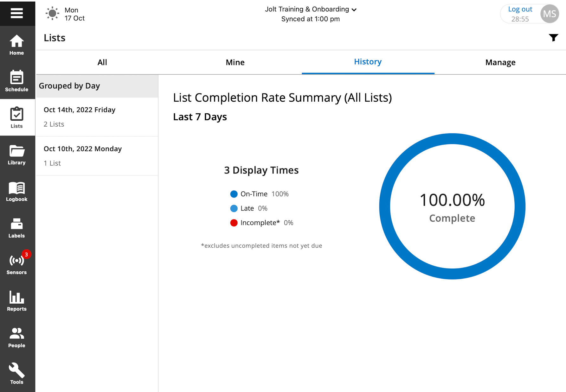Switch to the All tab
Screen dimensions: 566x392
pos(102,62)
